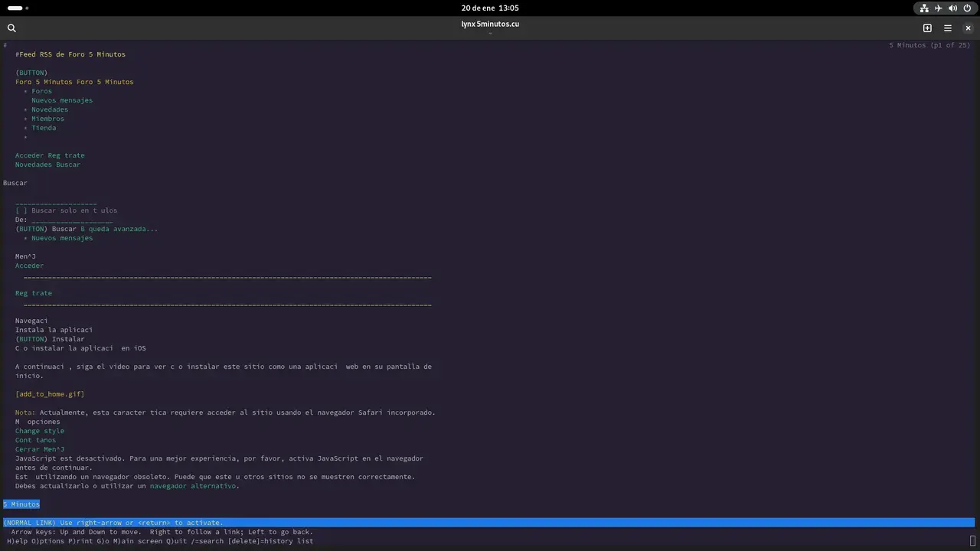
Task: Open the Búsqueda avanzada... link
Action: pos(119,229)
